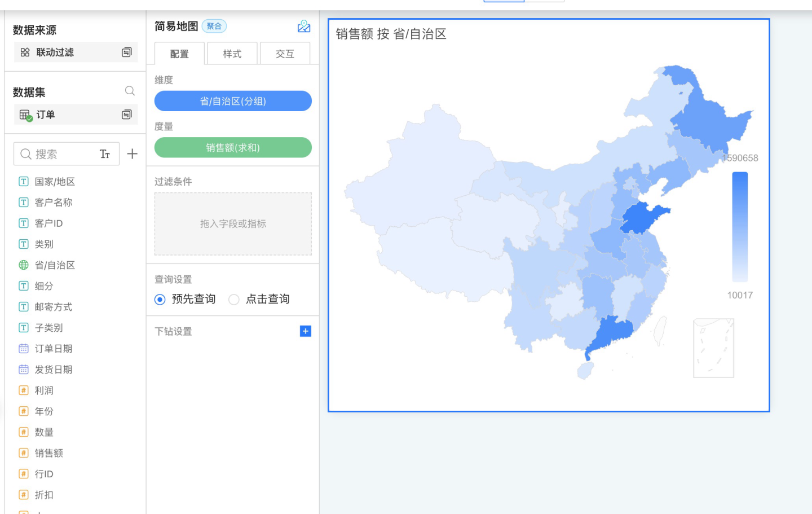This screenshot has width=812, height=514.
Task: Select the 点击查询 radio button
Action: click(x=234, y=300)
